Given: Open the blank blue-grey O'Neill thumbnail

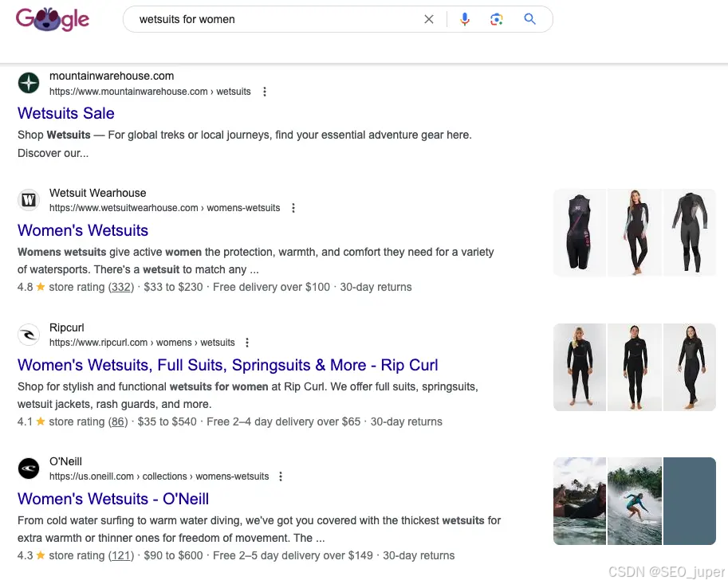Looking at the screenshot, I should point(690,501).
